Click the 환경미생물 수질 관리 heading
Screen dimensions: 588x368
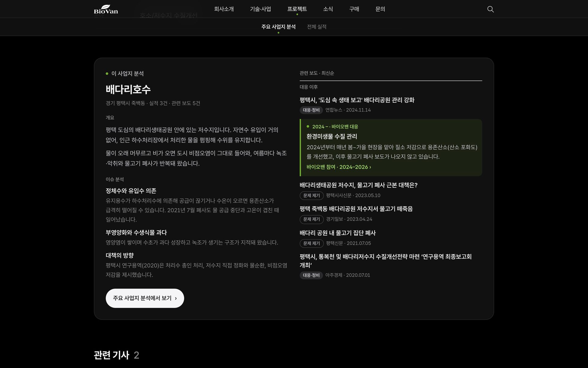(x=332, y=136)
